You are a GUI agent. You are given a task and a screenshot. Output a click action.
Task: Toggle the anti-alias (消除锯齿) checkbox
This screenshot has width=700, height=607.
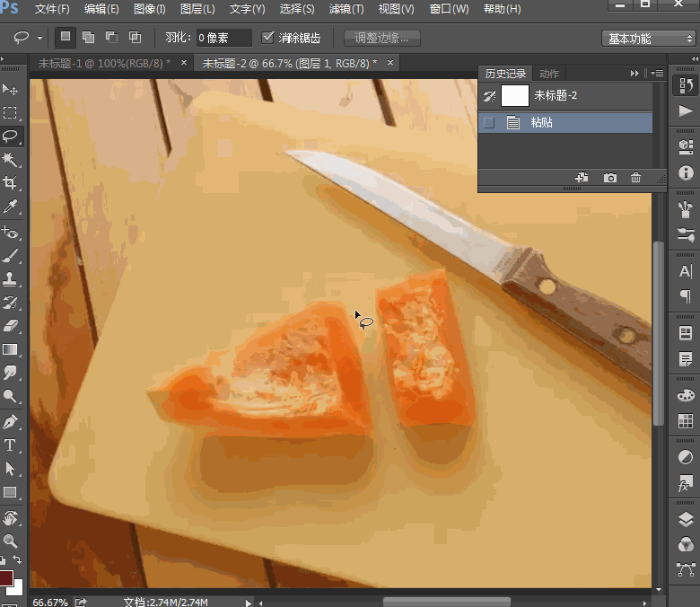point(267,38)
